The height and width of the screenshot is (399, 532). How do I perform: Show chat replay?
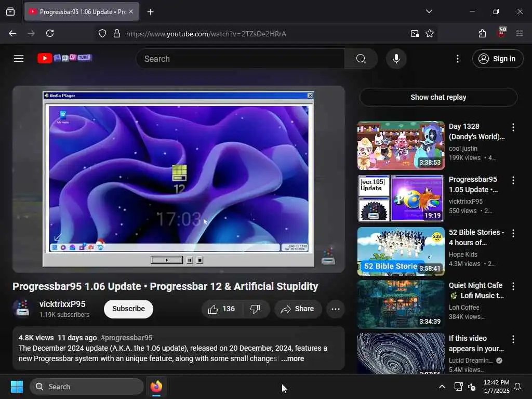click(x=438, y=97)
